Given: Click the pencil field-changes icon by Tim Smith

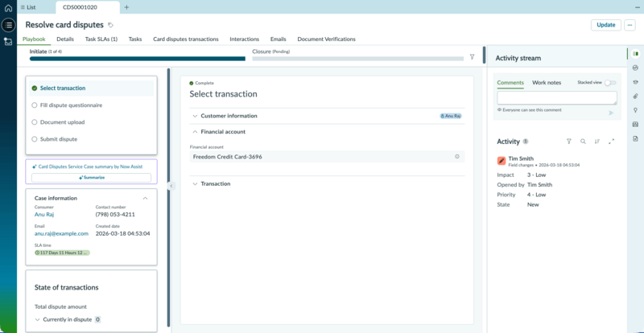Looking at the screenshot, I should point(501,161).
